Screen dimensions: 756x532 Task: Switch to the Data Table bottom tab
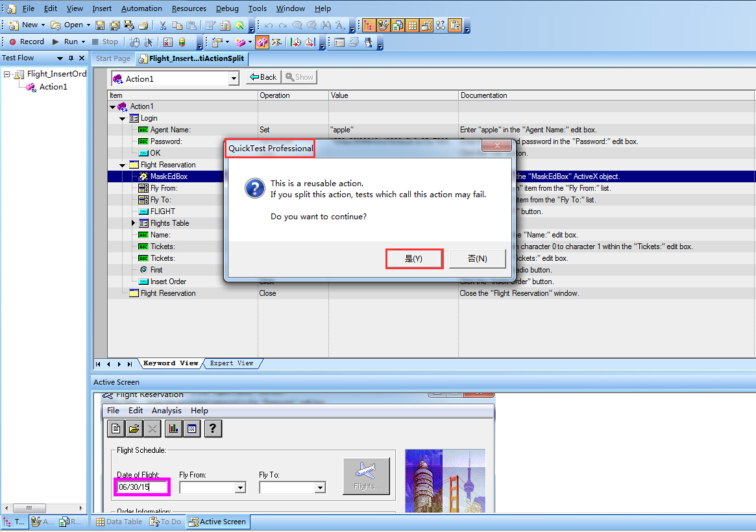[x=119, y=522]
